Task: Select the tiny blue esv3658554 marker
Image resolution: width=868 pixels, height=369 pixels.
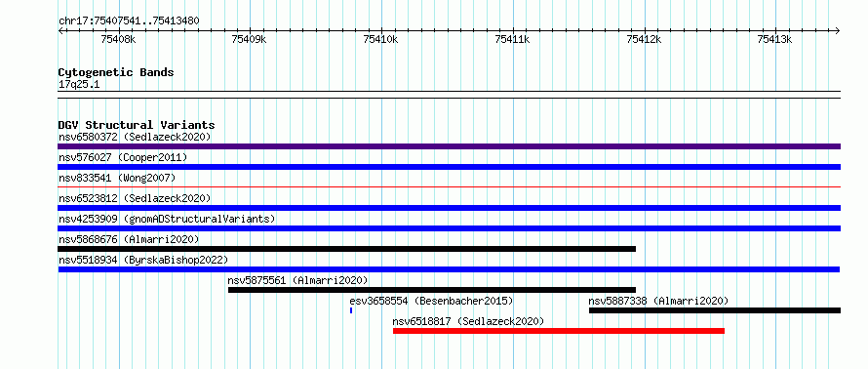Action: (x=351, y=310)
